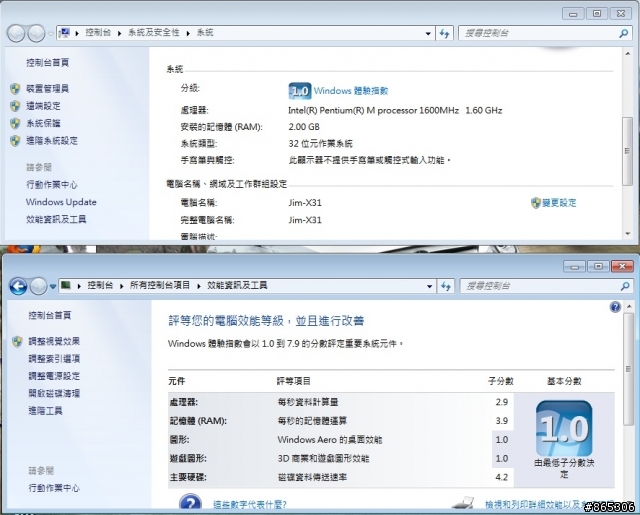
Task: Click shield icon beside 調整視覺效果
Action: tap(17, 342)
